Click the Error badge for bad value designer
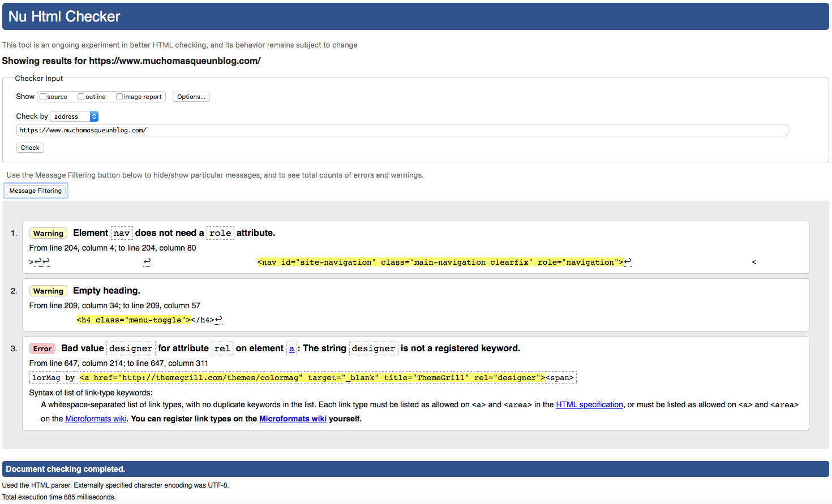Screen dimensions: 832x504 point(42,348)
